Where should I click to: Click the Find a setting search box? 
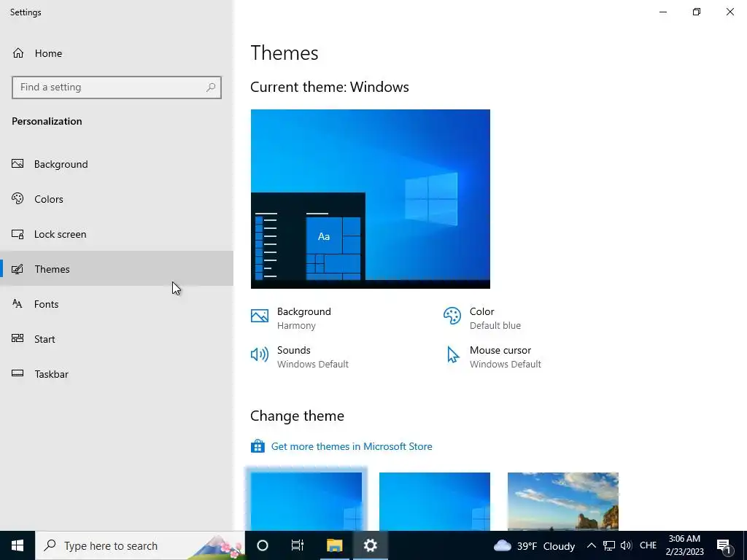click(116, 87)
